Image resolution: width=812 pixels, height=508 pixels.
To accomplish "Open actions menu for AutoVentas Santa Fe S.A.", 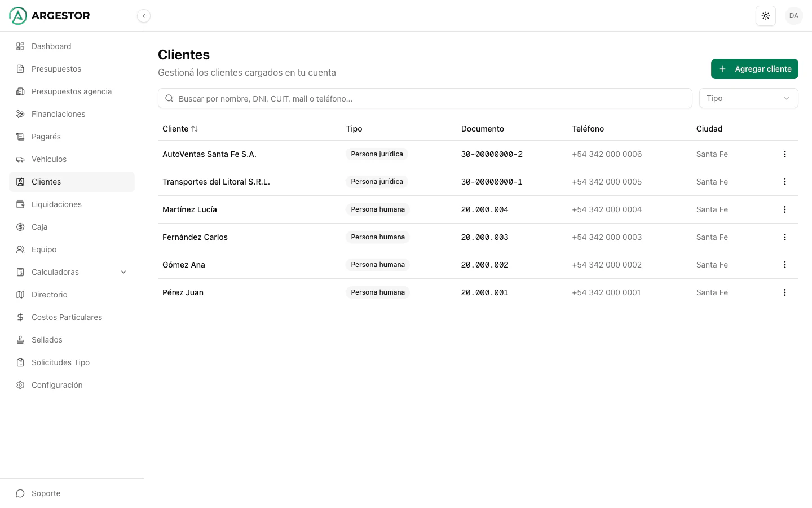I will point(785,154).
